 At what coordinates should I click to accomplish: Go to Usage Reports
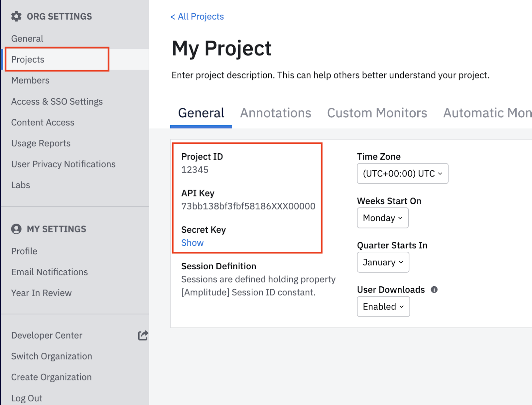click(x=41, y=143)
